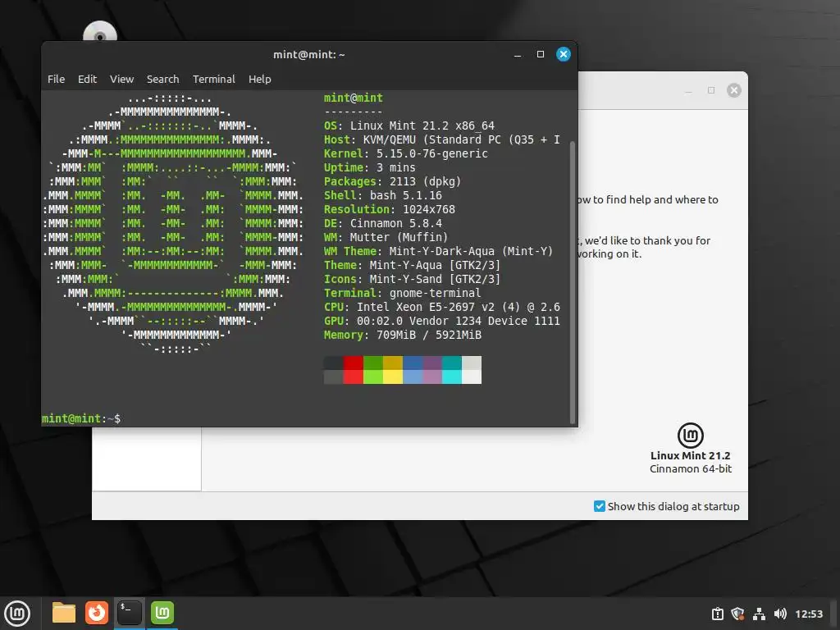Click the DE: Cinnamon 5.8.4 line

click(x=383, y=223)
